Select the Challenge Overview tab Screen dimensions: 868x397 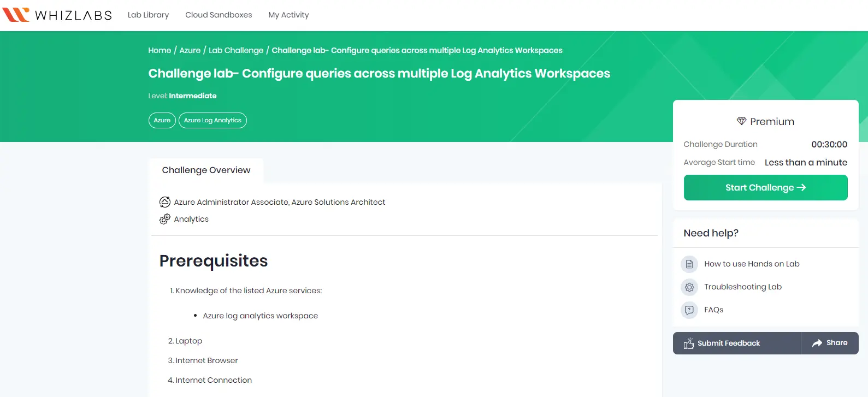pyautogui.click(x=206, y=170)
